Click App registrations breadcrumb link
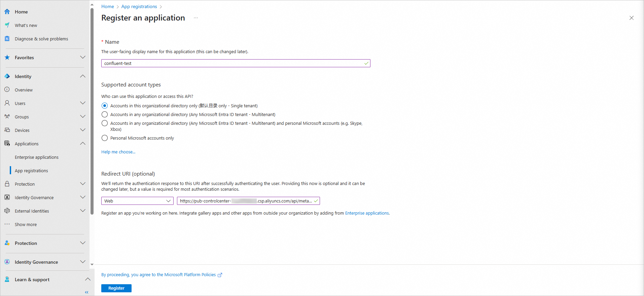644x296 pixels. 139,6
